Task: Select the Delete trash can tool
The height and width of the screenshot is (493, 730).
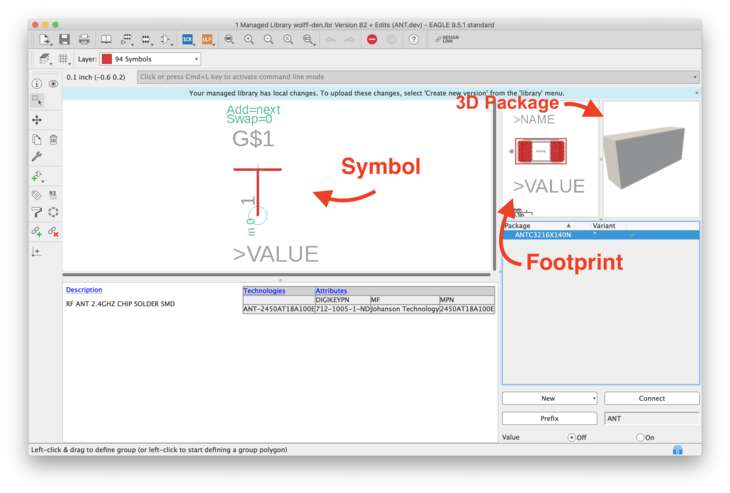Action: coord(53,140)
